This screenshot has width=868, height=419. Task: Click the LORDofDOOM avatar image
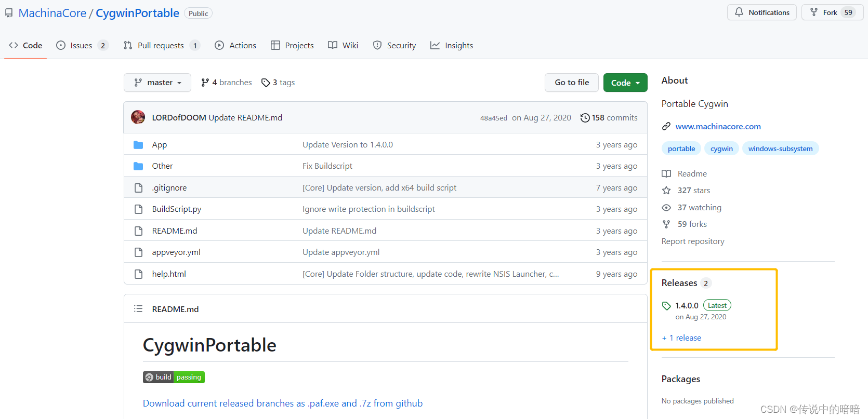pos(138,117)
